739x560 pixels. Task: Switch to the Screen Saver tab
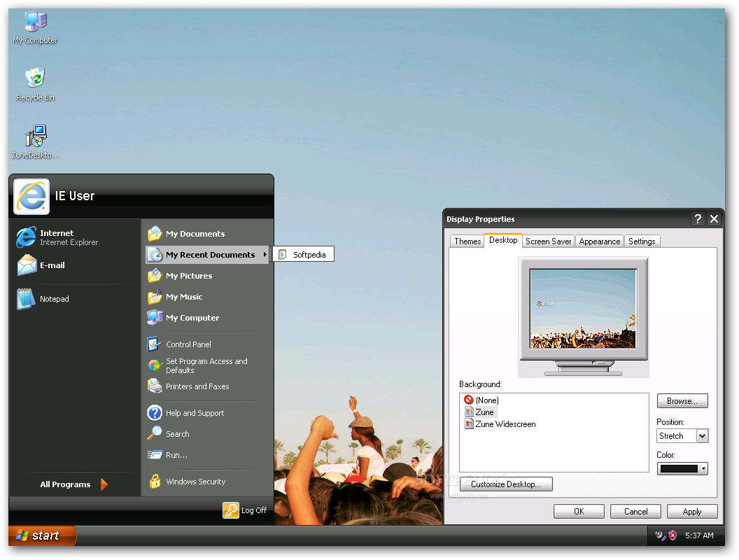tap(548, 241)
